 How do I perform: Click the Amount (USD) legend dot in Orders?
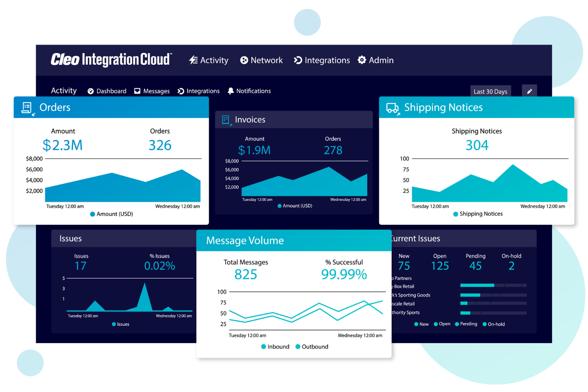pos(93,214)
